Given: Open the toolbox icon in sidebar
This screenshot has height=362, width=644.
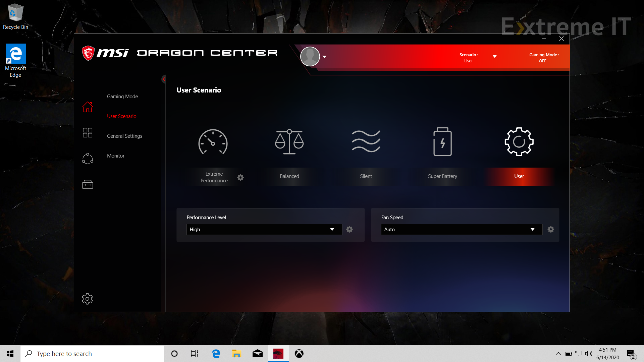Looking at the screenshot, I should click(88, 184).
